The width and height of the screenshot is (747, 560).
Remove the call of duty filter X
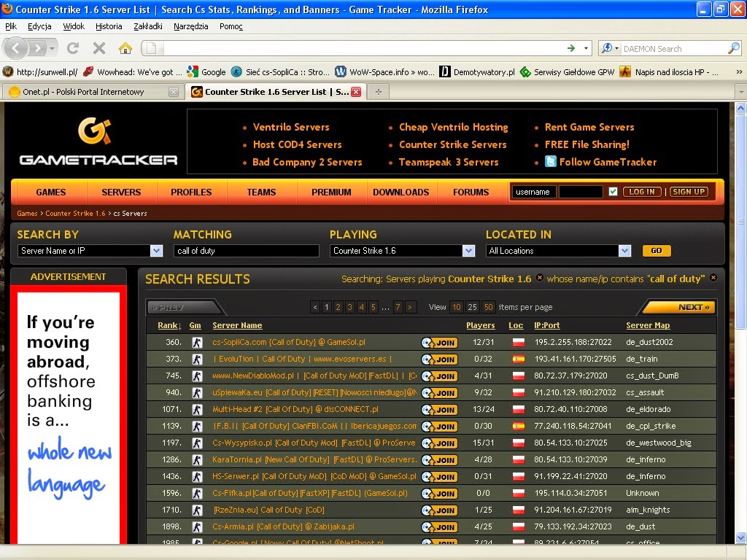click(713, 278)
